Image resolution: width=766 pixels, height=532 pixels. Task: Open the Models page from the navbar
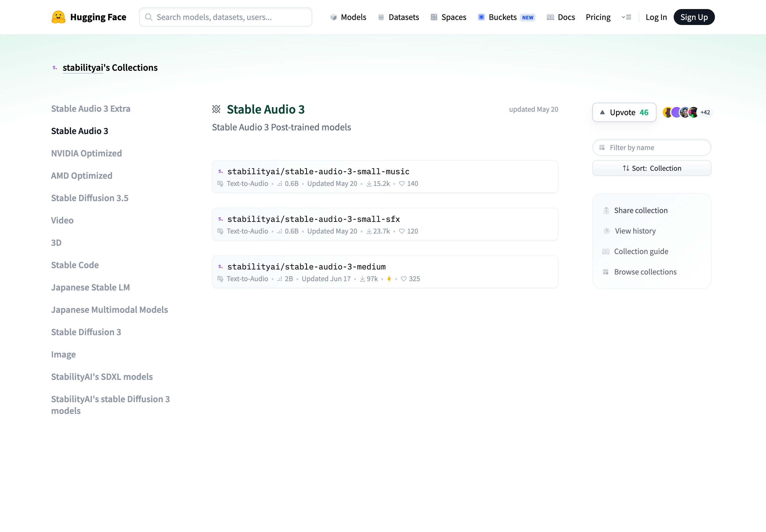tap(348, 17)
